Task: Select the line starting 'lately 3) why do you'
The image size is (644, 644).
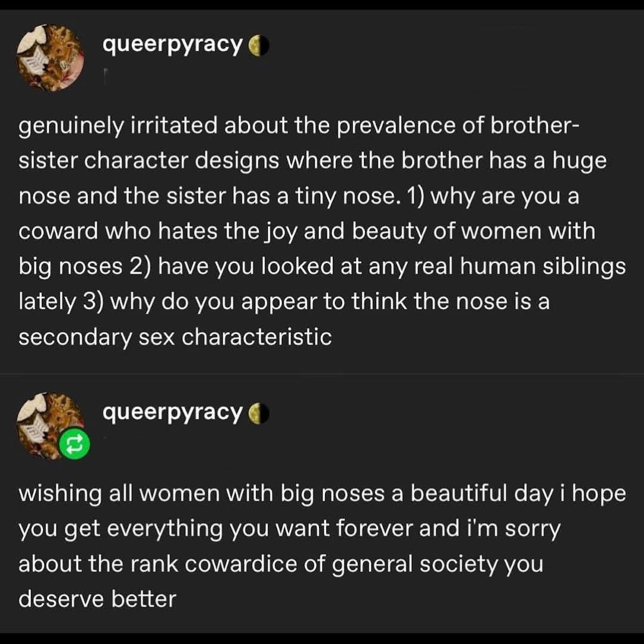Action: click(x=284, y=302)
